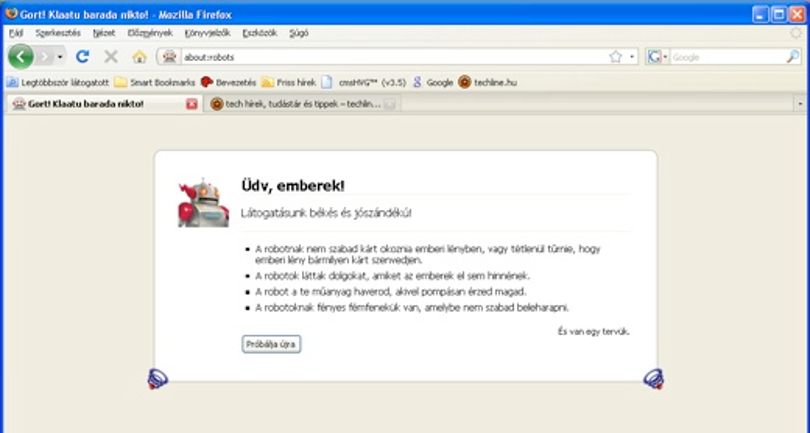The image size is (810, 433).
Task: Open the list all tabs dropdown
Action: tap(800, 104)
